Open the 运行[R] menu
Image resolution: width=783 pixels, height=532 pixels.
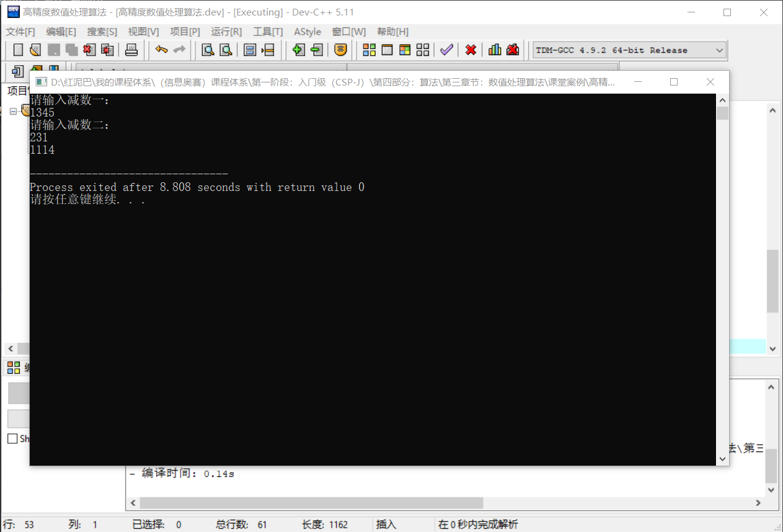click(227, 32)
